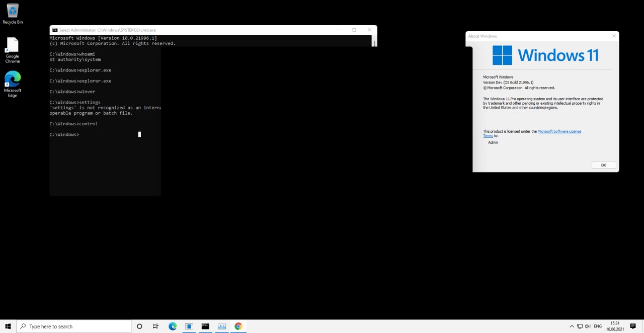Select the Microsoft Edge desktop shortcut
Image resolution: width=644 pixels, height=333 pixels.
coord(13,84)
